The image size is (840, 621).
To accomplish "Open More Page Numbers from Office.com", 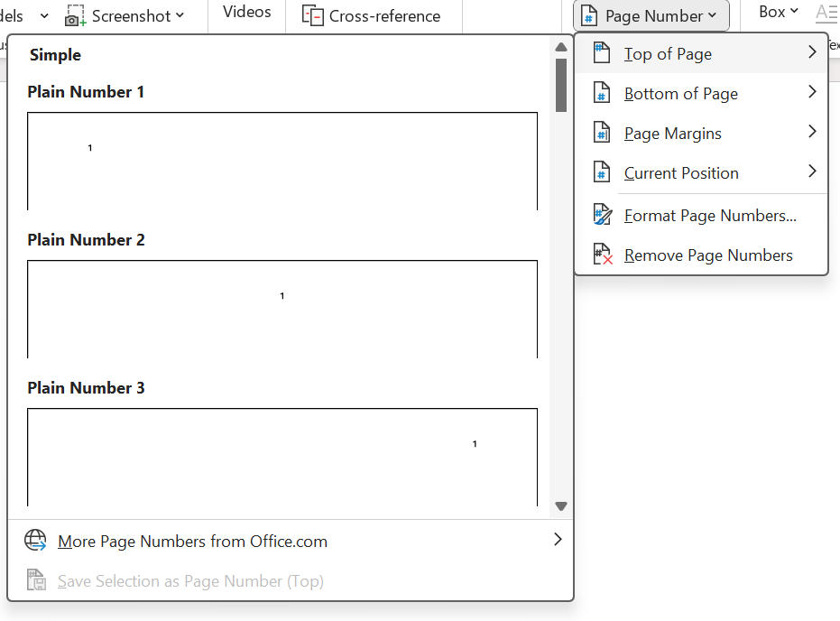I will [x=291, y=541].
